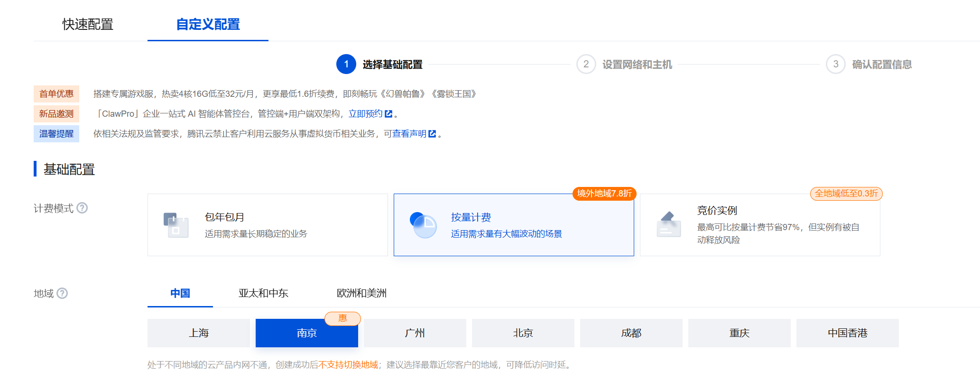Screen dimensions: 980x381
Task: Click external link icon after 查看声明
Action: click(x=432, y=134)
